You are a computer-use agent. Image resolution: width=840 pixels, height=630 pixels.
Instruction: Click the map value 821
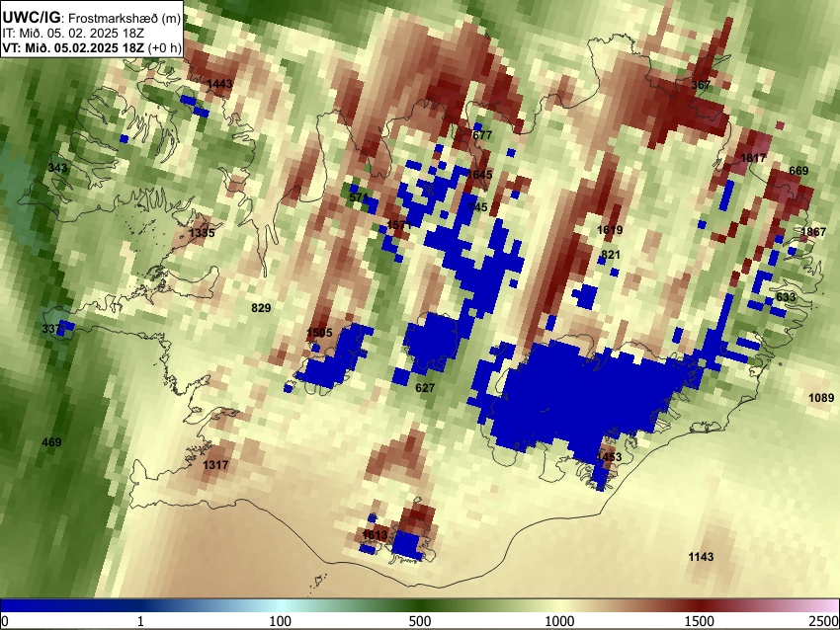(610, 255)
